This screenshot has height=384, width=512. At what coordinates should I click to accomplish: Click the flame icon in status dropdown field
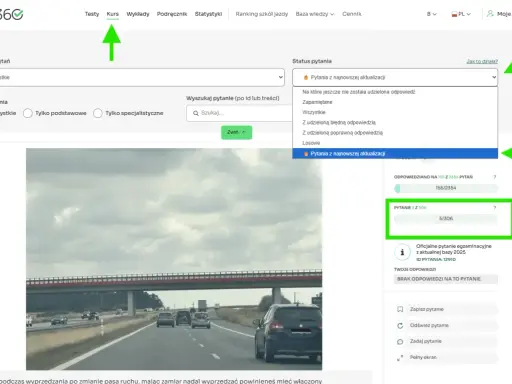(306, 77)
